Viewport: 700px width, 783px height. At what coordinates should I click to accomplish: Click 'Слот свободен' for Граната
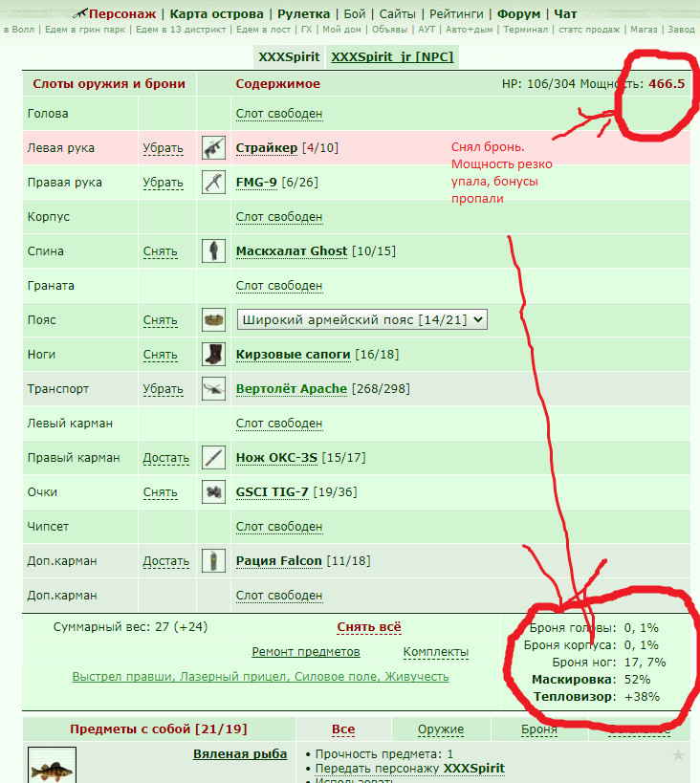(279, 286)
